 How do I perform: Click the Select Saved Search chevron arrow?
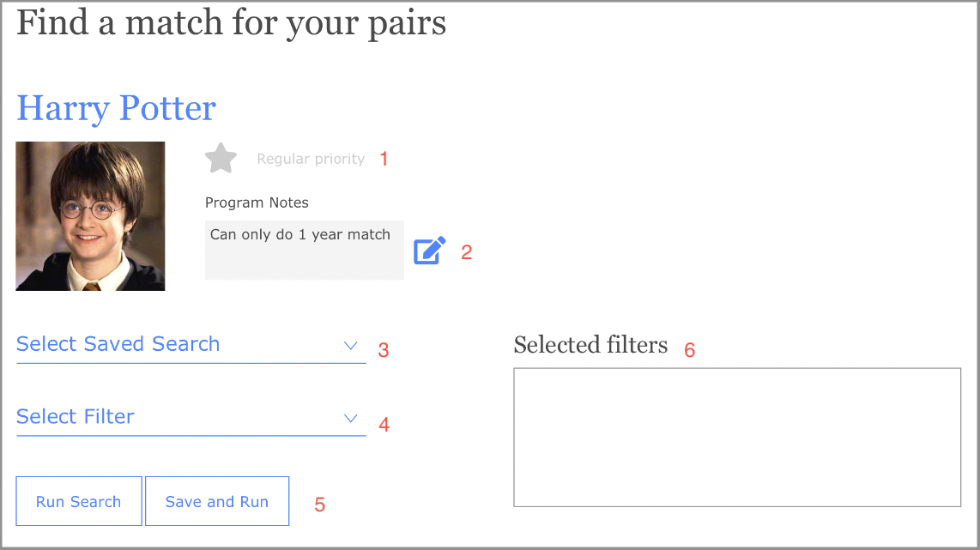pyautogui.click(x=350, y=346)
